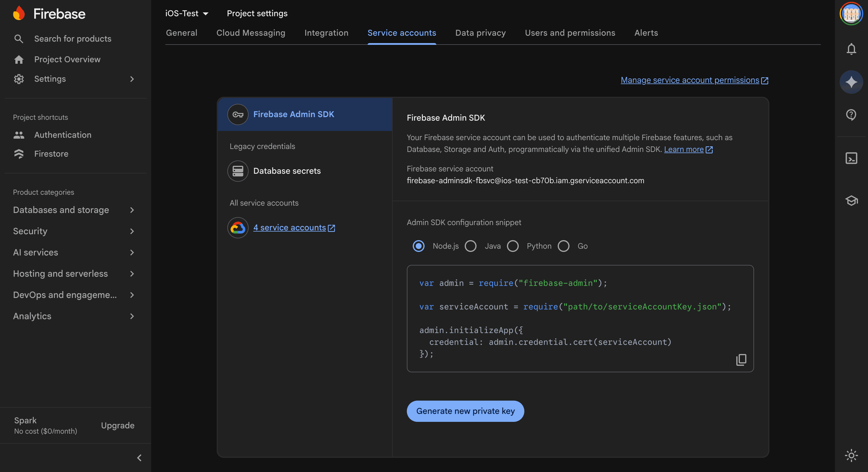Select the Service accounts tab
The image size is (868, 472).
pos(402,33)
